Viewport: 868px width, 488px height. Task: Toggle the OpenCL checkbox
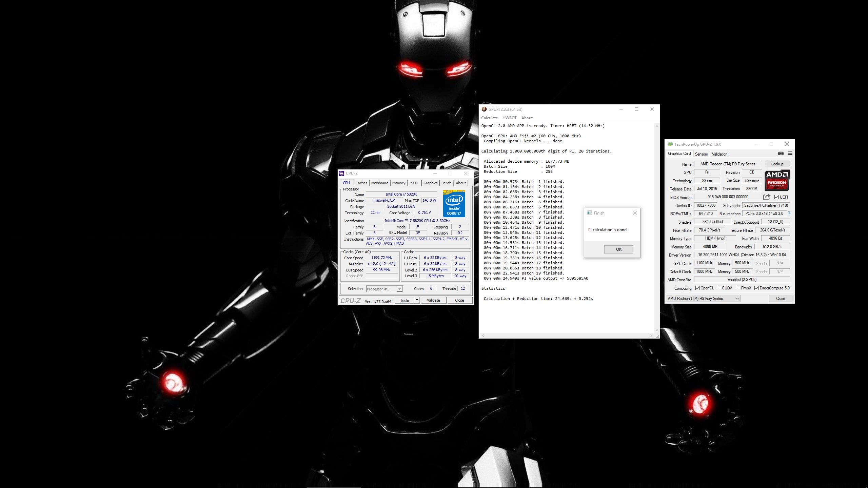pos(697,288)
